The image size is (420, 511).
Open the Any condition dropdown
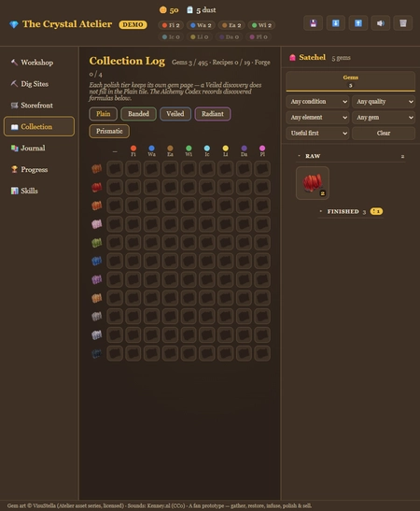click(317, 102)
